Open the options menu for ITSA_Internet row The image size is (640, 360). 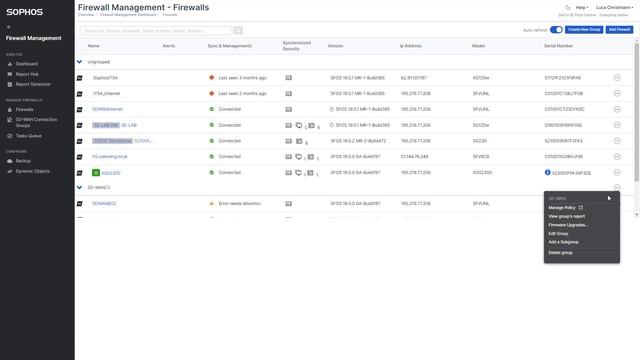point(617,93)
